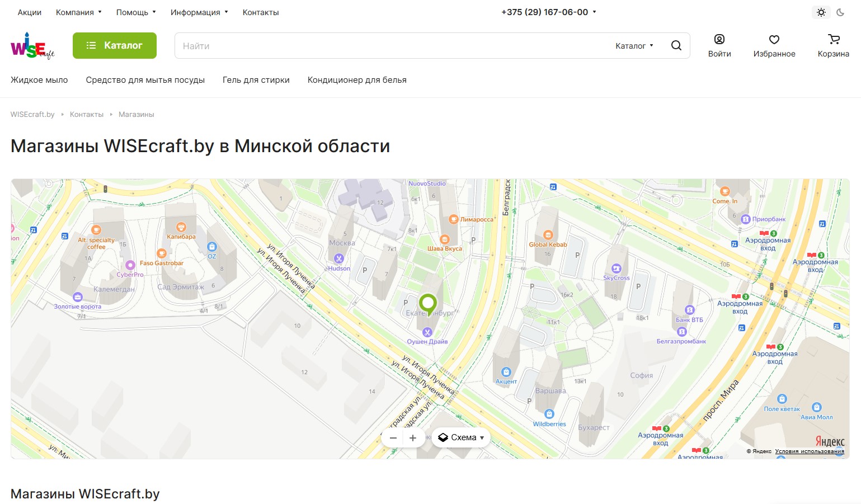Viewport: 861px width, 504px height.
Task: Open the Компания menu
Action: pyautogui.click(x=78, y=12)
